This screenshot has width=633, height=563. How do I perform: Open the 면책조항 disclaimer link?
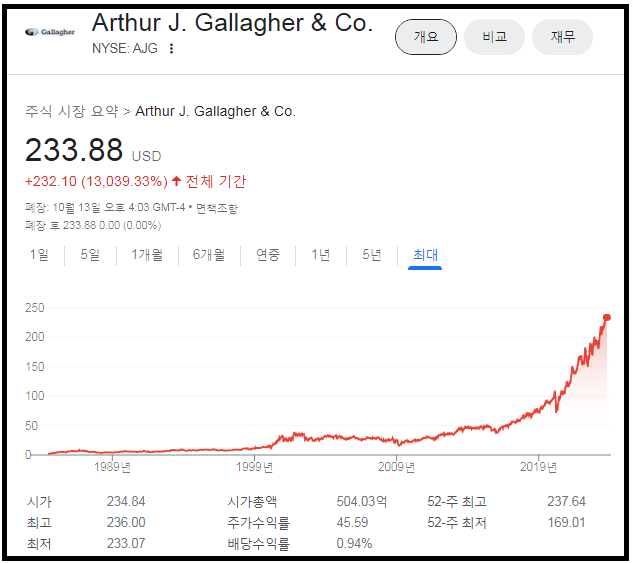(x=217, y=208)
